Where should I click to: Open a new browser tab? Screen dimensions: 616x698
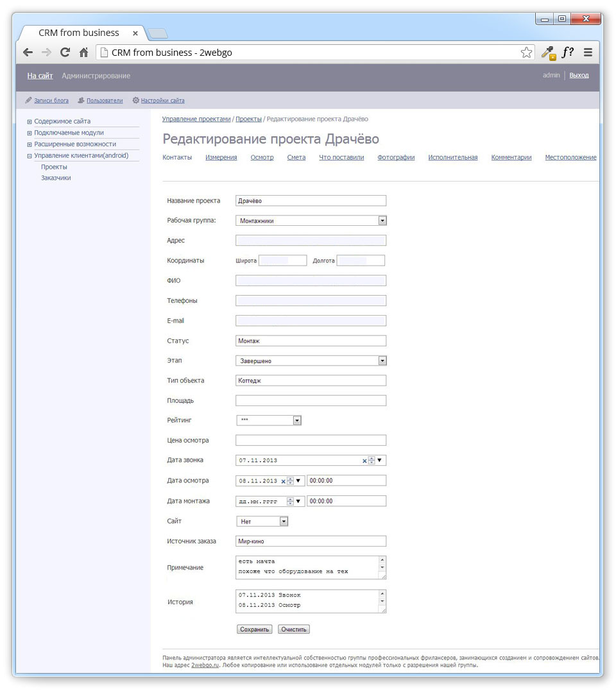point(158,33)
